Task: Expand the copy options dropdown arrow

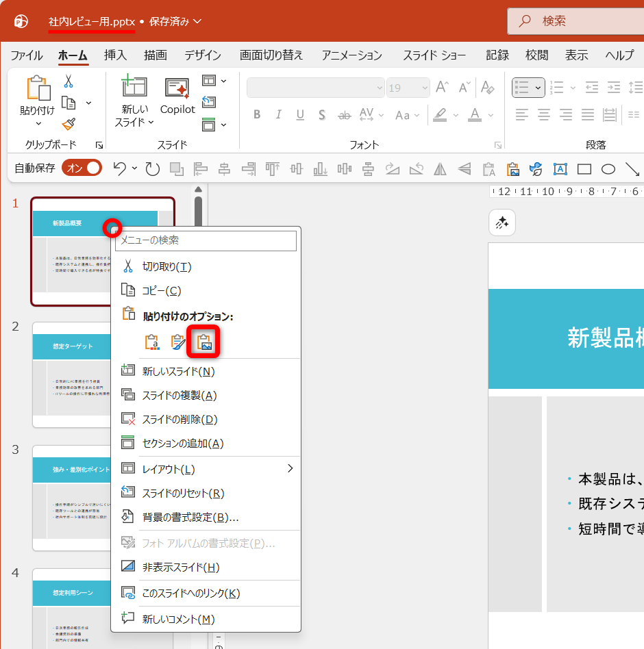Action: (x=88, y=103)
